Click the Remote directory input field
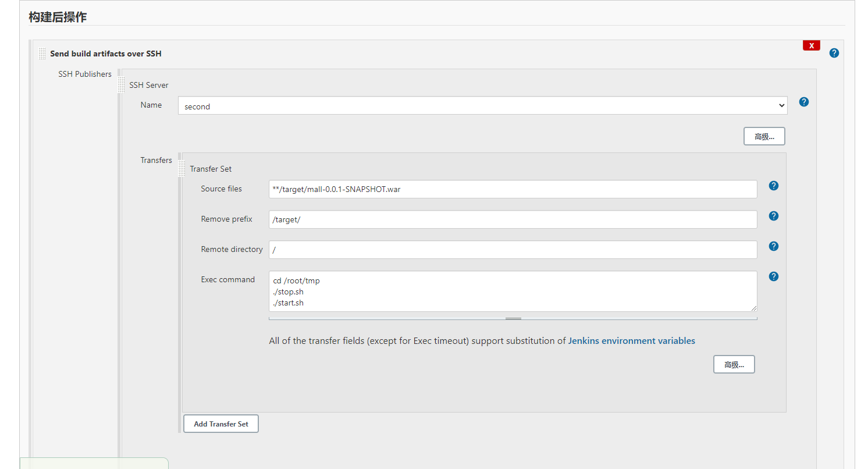This screenshot has width=868, height=469. [x=513, y=250]
